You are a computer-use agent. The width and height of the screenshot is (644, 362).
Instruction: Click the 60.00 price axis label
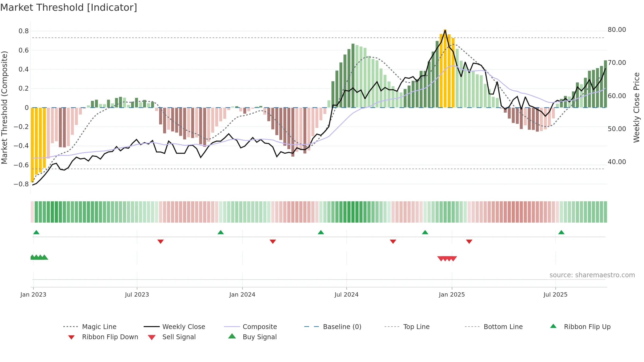tap(617, 96)
